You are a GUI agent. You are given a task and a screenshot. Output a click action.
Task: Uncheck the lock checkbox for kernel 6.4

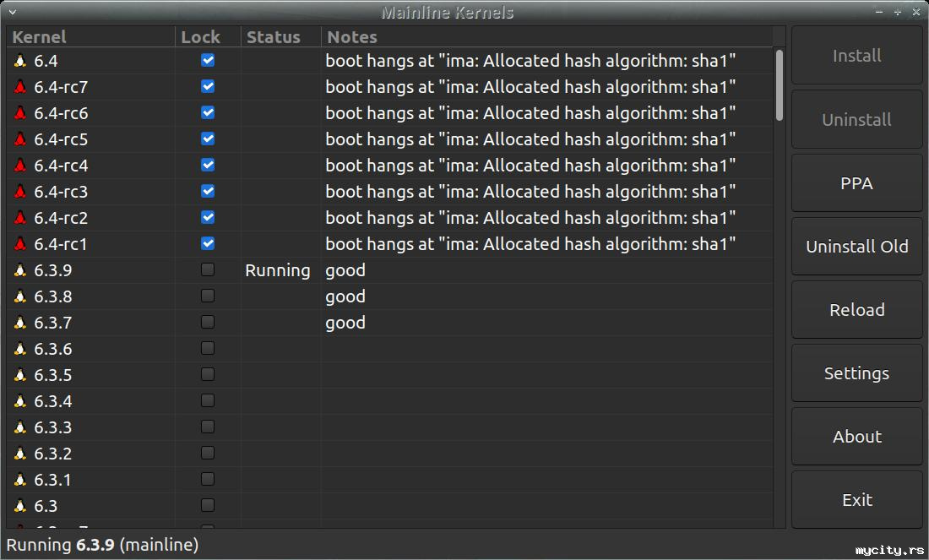(208, 60)
